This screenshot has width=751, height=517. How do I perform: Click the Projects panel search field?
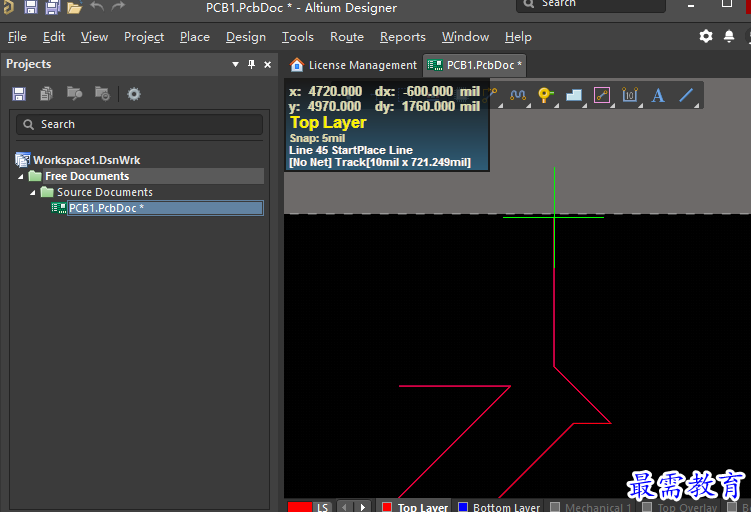pyautogui.click(x=139, y=125)
